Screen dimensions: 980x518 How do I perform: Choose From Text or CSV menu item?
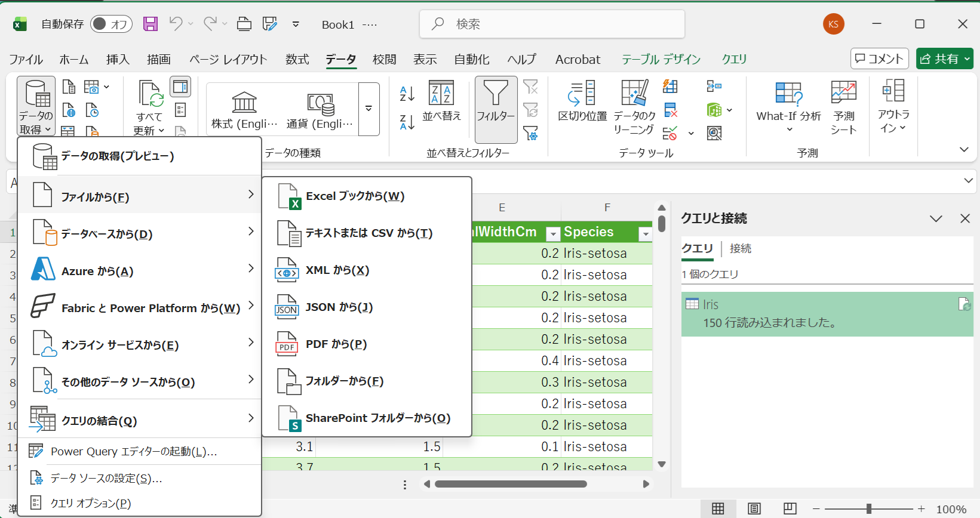pos(368,233)
